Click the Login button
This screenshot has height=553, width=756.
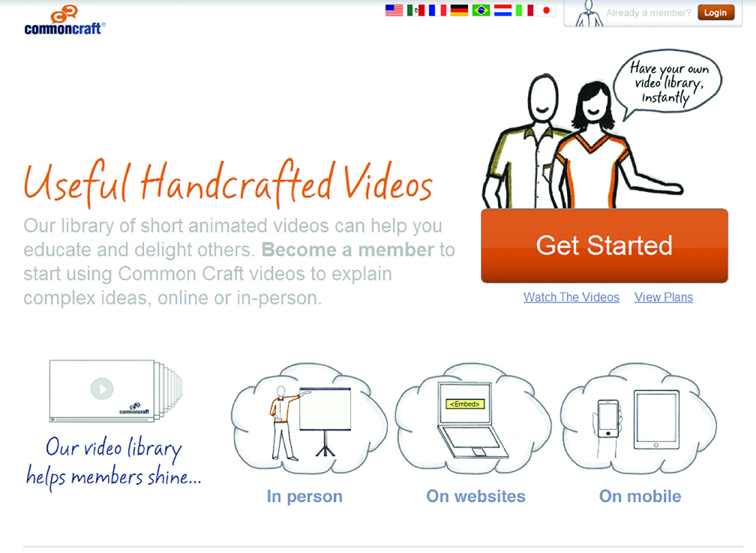pyautogui.click(x=715, y=12)
